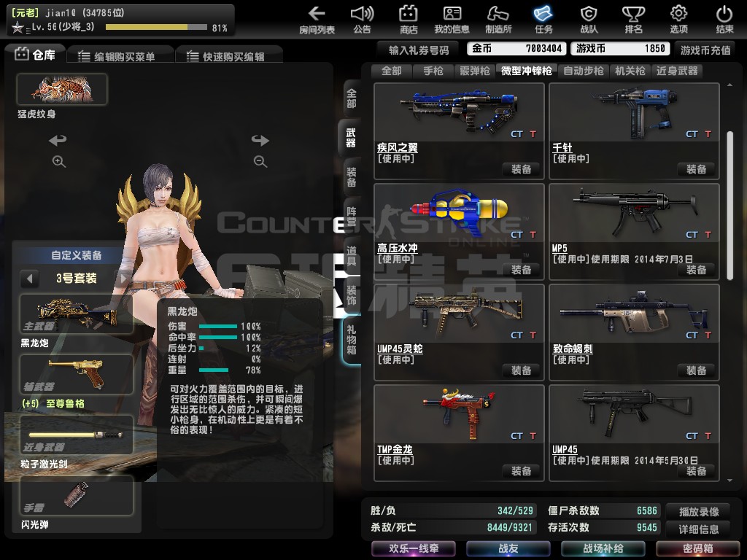Select vertical 全部 category tab
Viewport: 747px width, 560px height.
(x=352, y=98)
